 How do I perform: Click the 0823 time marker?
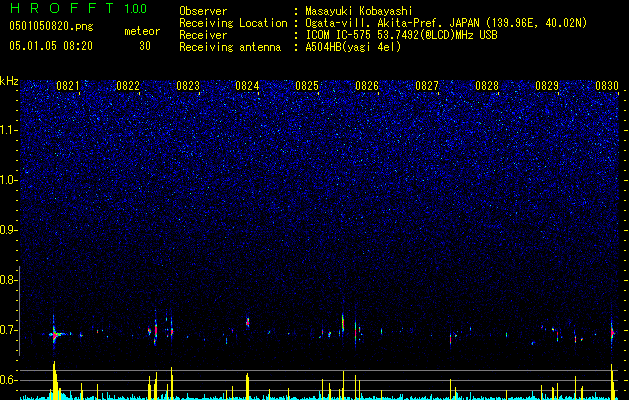188,86
